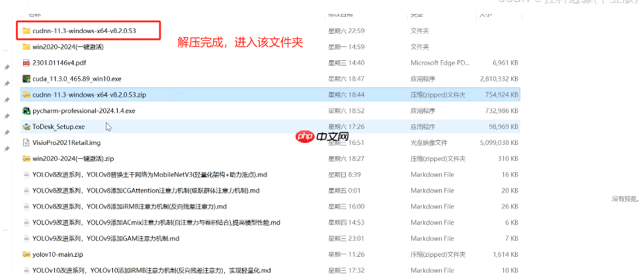644x274 pixels.
Task: Click the date 星期六 22:59
Action: (x=346, y=30)
